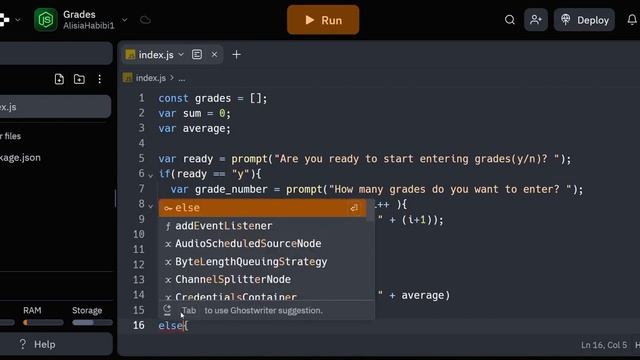Screen dimensions: 640x360
Task: Collapse the if block on line 6
Action: click(x=151, y=176)
